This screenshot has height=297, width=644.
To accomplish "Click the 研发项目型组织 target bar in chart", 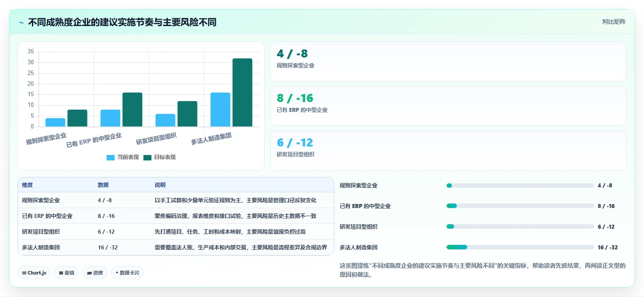I will click(187, 114).
